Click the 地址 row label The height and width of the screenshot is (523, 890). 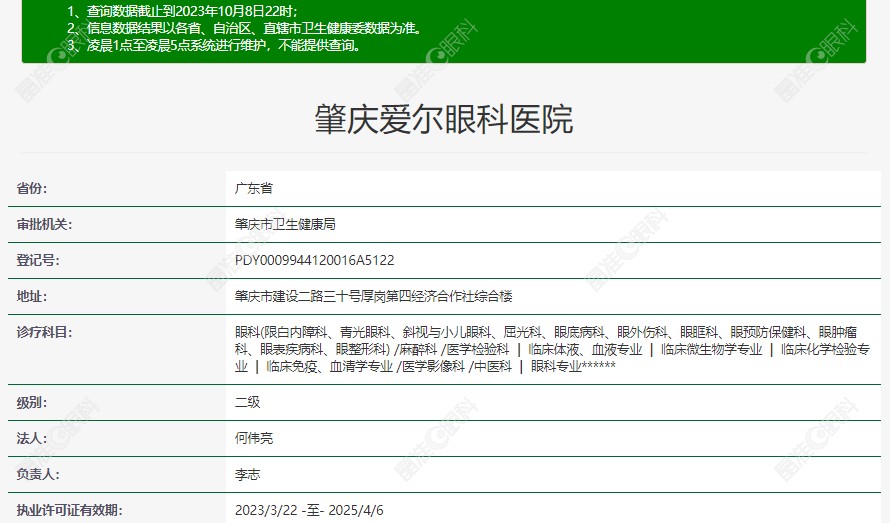pyautogui.click(x=32, y=296)
